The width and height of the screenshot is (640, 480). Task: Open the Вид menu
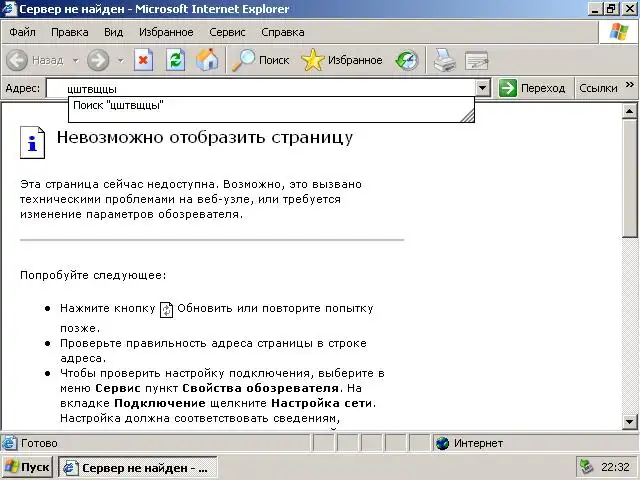click(x=113, y=32)
